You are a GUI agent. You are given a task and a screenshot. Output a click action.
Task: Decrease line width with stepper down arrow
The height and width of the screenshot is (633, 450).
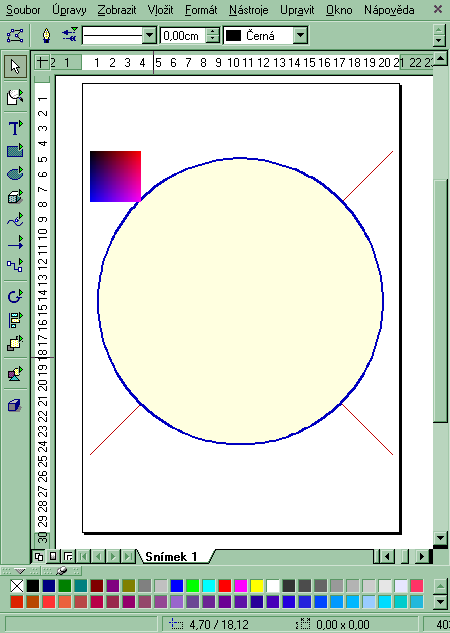(x=213, y=40)
